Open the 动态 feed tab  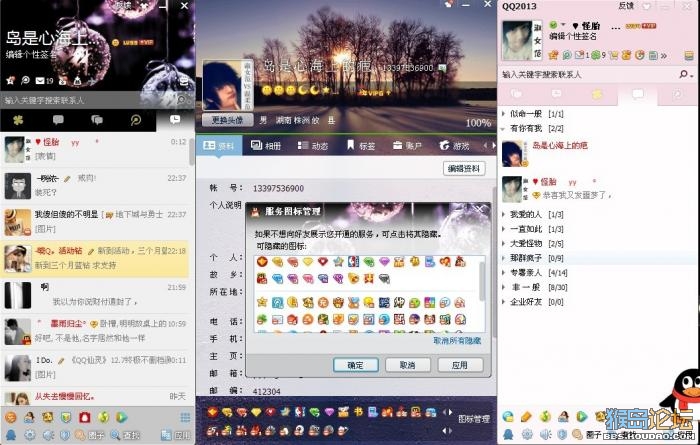coord(313,146)
